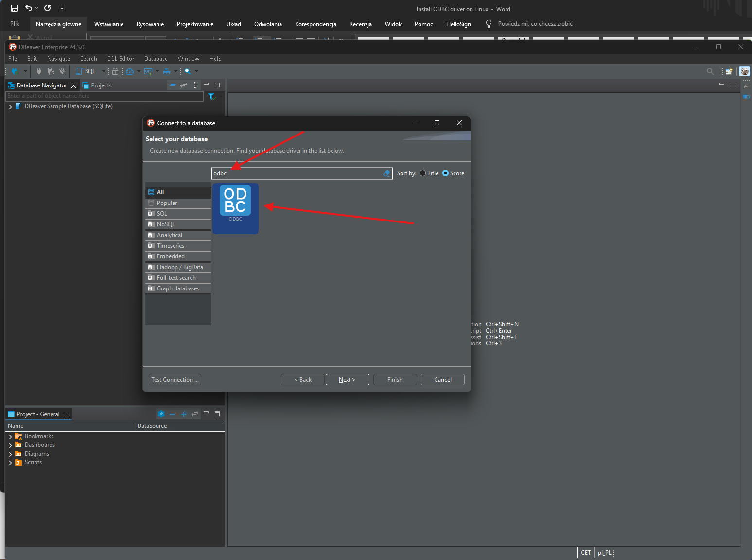Click the dashboard gauge icon in toolbar
752x560 pixels.
click(130, 71)
